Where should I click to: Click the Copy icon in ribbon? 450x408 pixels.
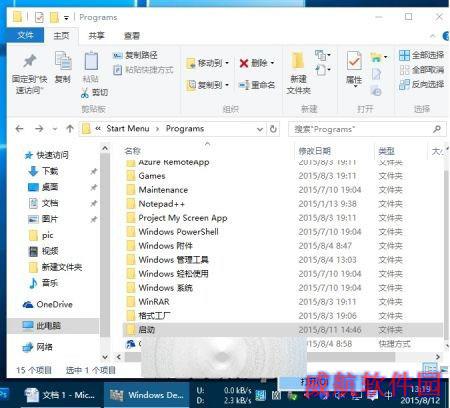tap(63, 62)
